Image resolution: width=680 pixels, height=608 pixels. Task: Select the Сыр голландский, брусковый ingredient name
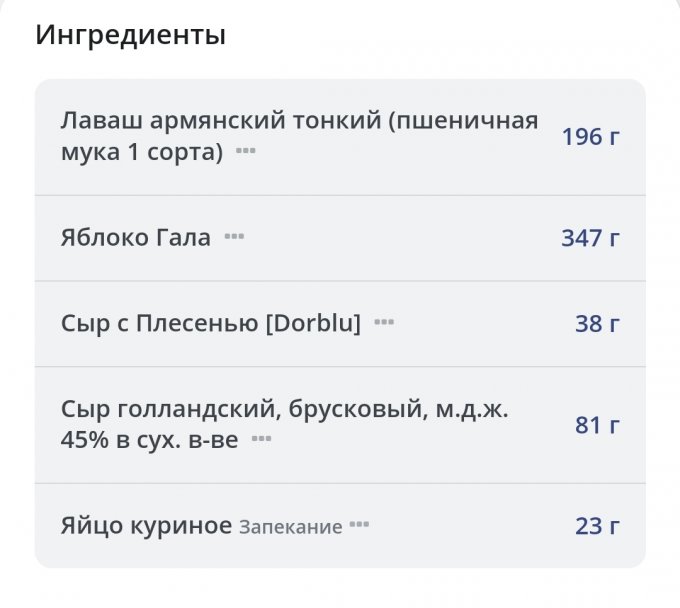[284, 410]
